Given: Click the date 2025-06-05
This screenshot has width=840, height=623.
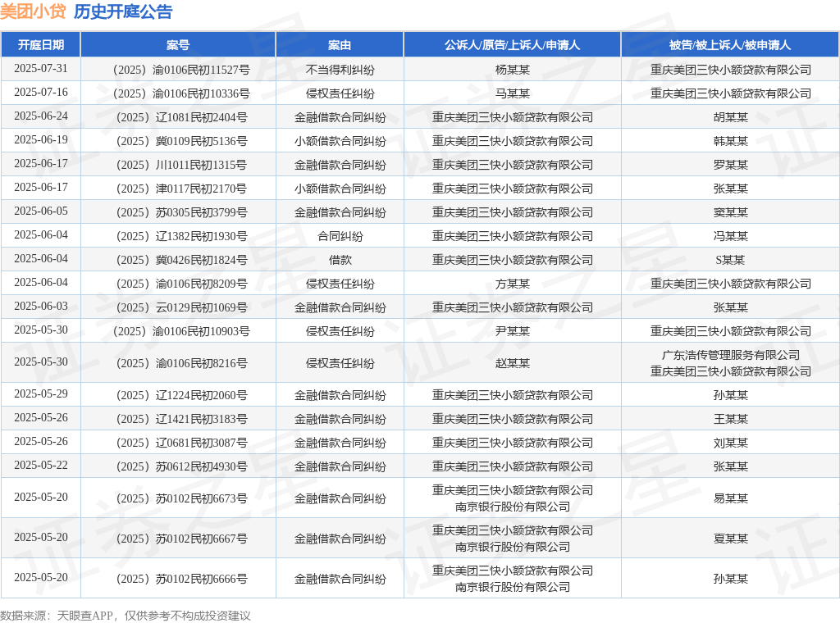Looking at the screenshot, I should click(x=41, y=211).
